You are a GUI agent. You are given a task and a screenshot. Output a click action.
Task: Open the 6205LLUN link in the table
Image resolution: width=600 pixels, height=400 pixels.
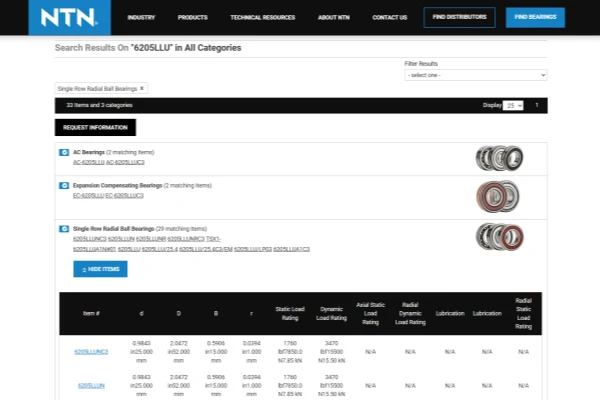(x=91, y=385)
